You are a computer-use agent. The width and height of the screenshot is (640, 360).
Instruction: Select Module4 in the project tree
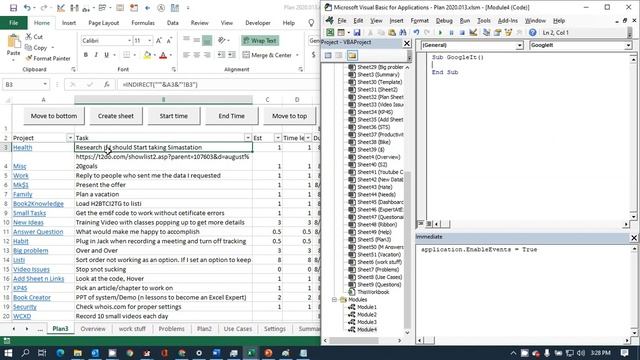pos(367,329)
